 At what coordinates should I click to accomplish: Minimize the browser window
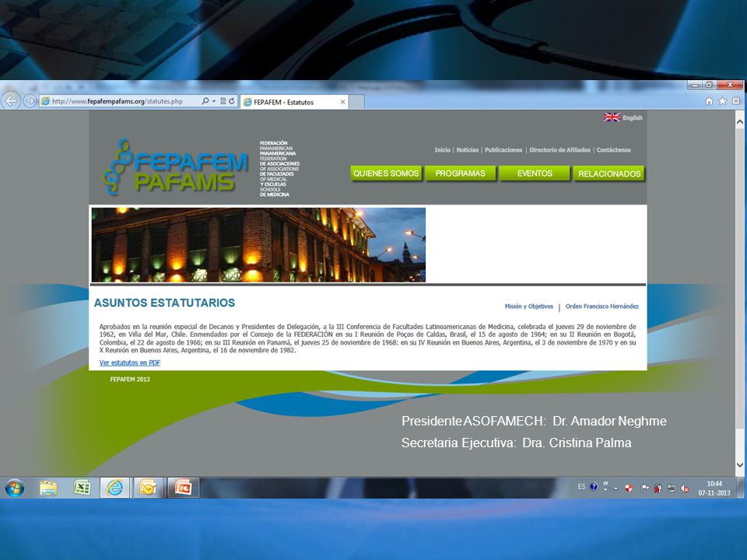[x=695, y=86]
